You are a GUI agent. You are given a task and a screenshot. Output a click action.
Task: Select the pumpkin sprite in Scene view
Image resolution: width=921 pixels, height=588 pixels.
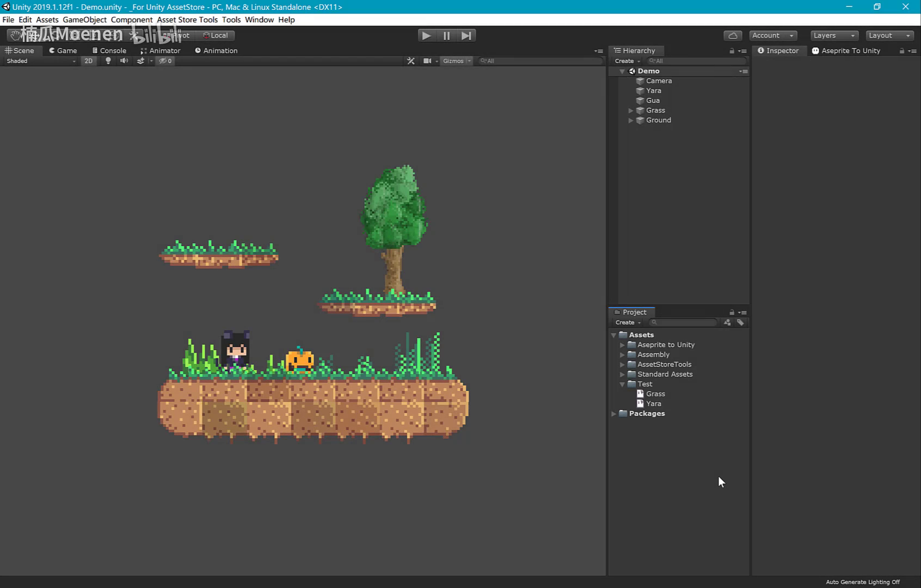tap(300, 360)
